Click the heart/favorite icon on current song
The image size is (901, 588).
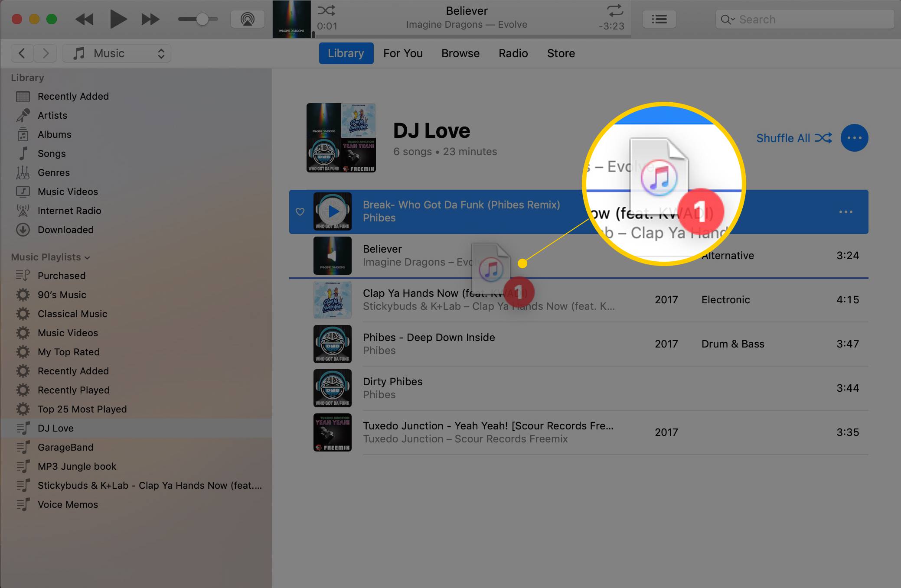click(300, 211)
